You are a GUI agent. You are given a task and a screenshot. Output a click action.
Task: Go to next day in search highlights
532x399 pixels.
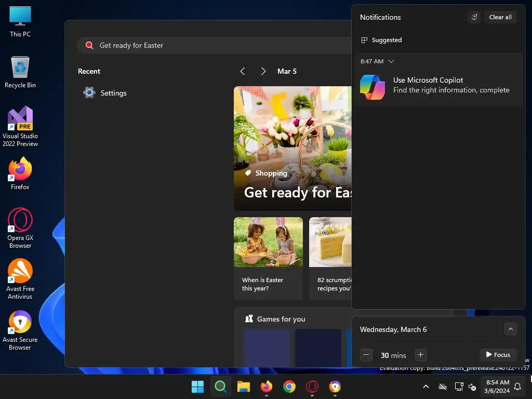[263, 71]
